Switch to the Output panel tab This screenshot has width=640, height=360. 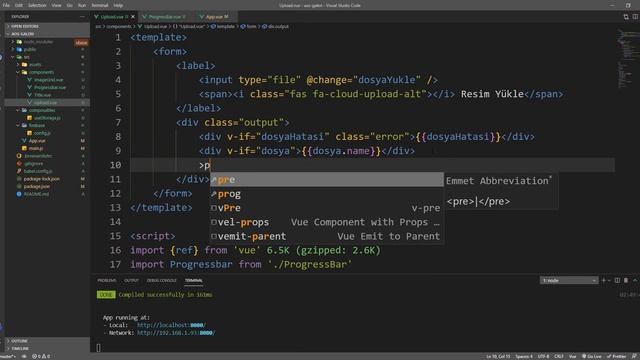(x=131, y=280)
